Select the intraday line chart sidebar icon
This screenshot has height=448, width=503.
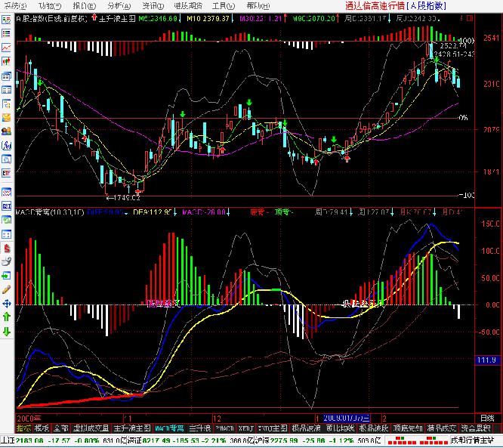6,48
